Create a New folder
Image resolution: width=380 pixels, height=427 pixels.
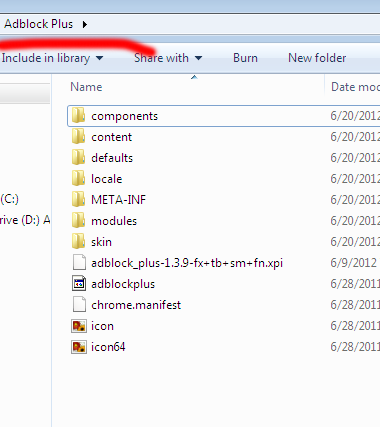click(317, 58)
